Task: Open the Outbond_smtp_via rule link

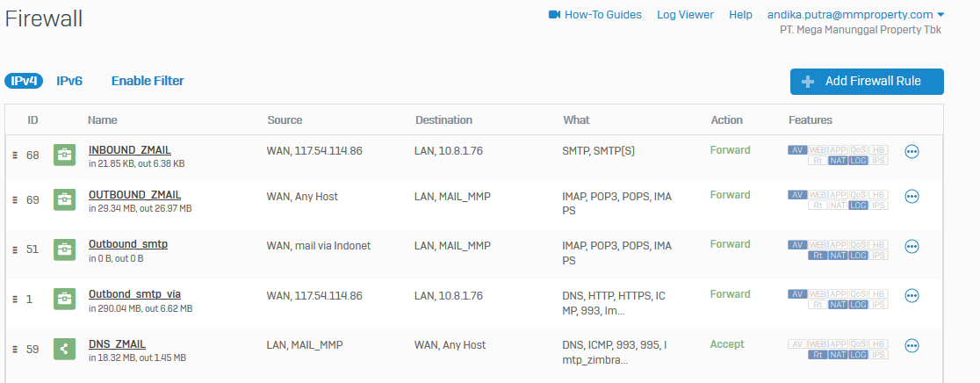Action: (x=134, y=294)
